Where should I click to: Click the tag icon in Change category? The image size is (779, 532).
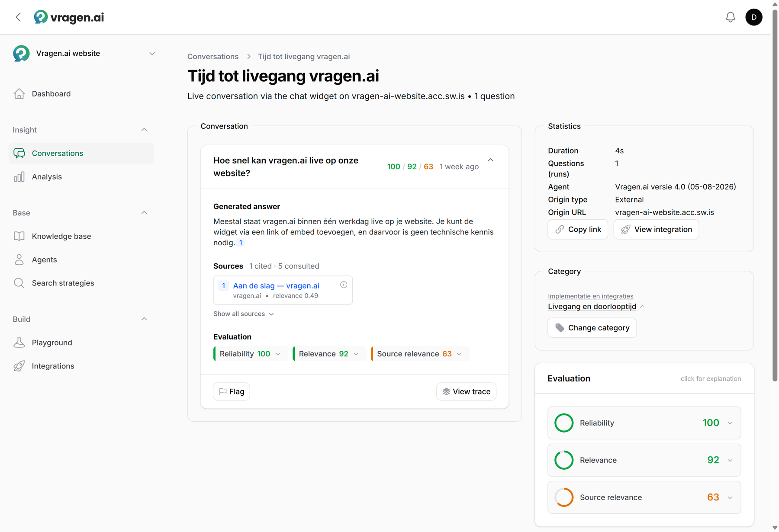click(x=560, y=328)
